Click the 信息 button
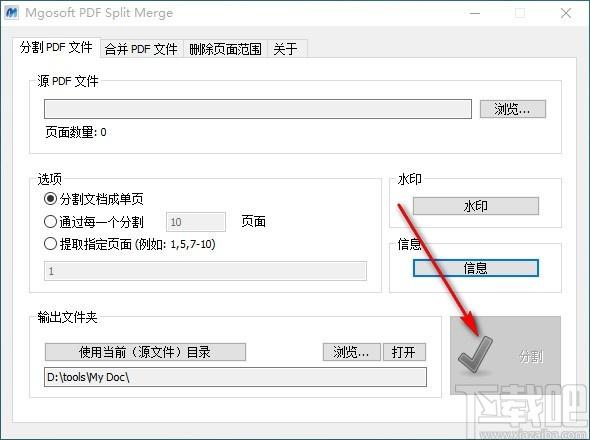This screenshot has height=440, width=590. [476, 268]
